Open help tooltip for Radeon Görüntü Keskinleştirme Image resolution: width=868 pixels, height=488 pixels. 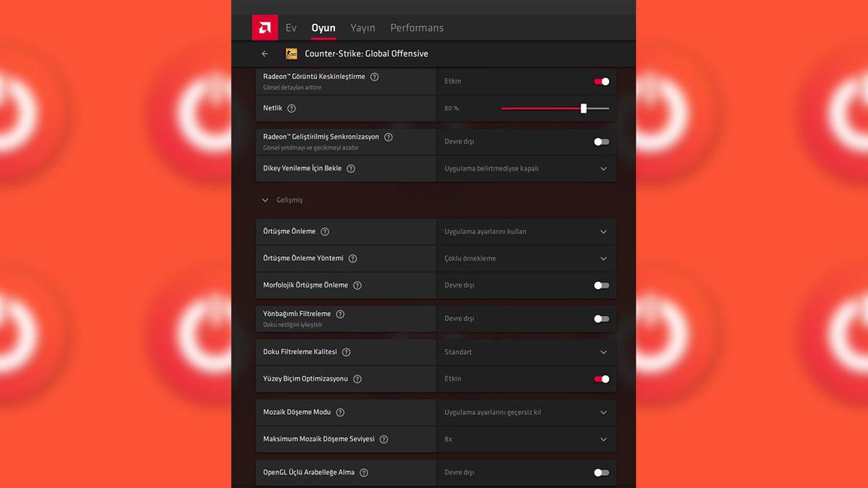374,76
